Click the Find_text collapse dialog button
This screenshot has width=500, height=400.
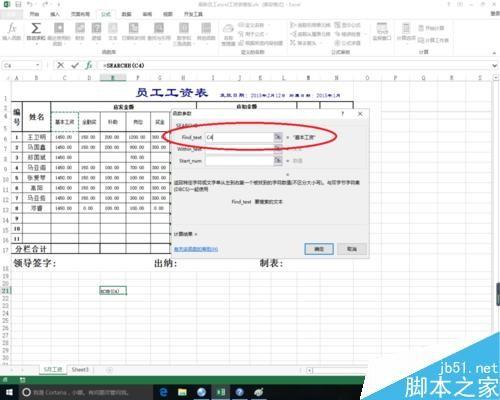pos(278,137)
